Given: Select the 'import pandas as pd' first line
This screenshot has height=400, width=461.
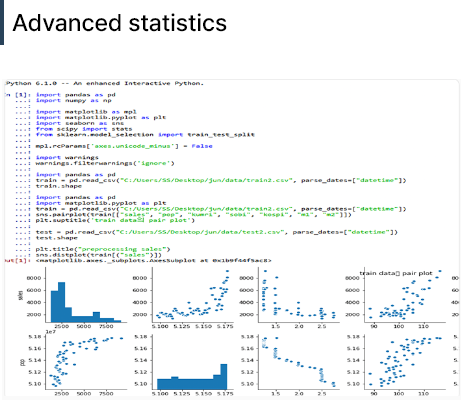Looking at the screenshot, I should point(76,95).
